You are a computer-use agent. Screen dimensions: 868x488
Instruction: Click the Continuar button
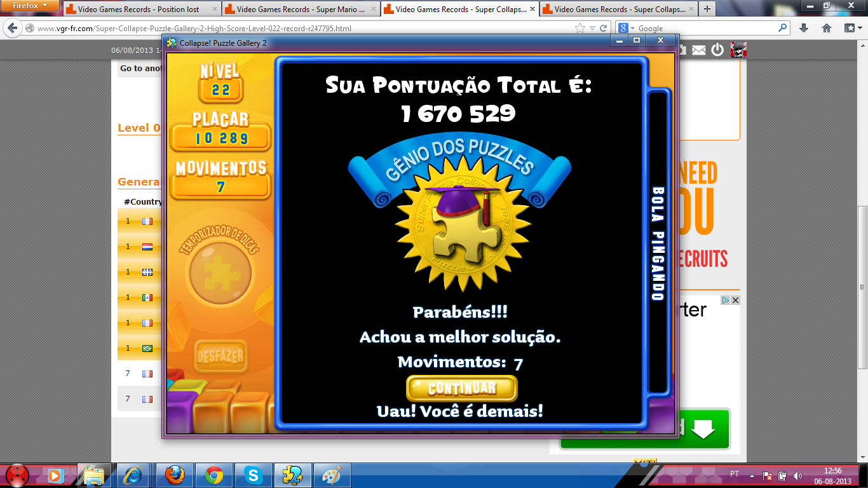[x=461, y=388]
